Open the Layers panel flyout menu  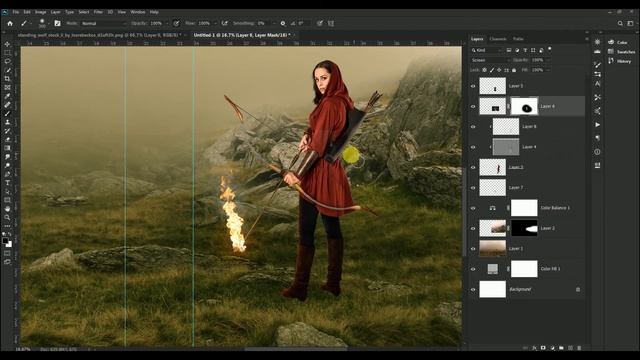tap(587, 39)
